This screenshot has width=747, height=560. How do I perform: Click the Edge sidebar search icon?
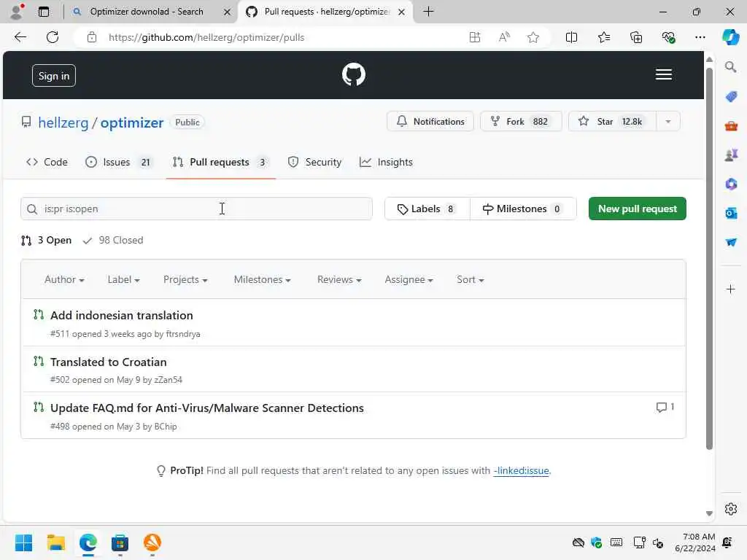[x=730, y=67]
